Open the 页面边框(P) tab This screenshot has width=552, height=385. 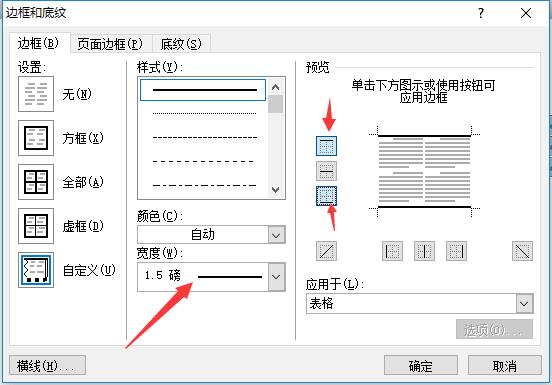click(x=110, y=44)
